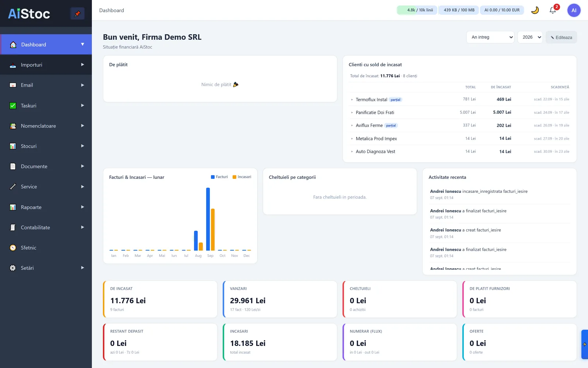
Task: Click the Stocuri chart icon
Action: 13,146
